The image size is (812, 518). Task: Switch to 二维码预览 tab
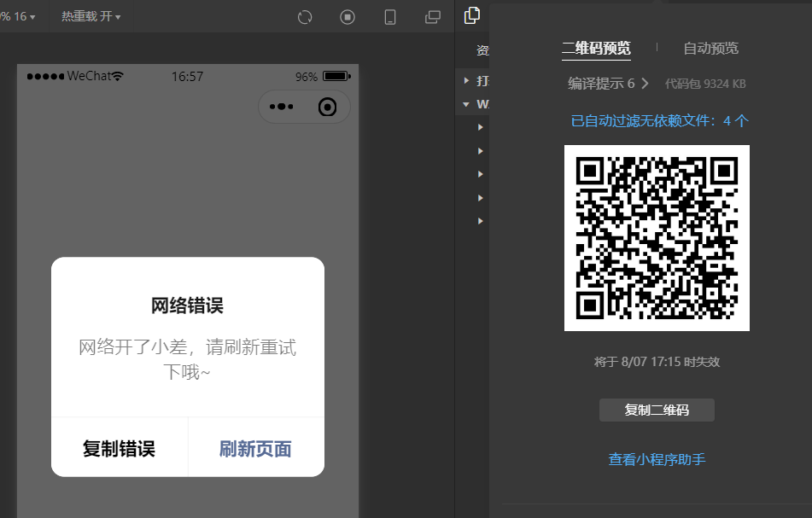click(x=596, y=49)
